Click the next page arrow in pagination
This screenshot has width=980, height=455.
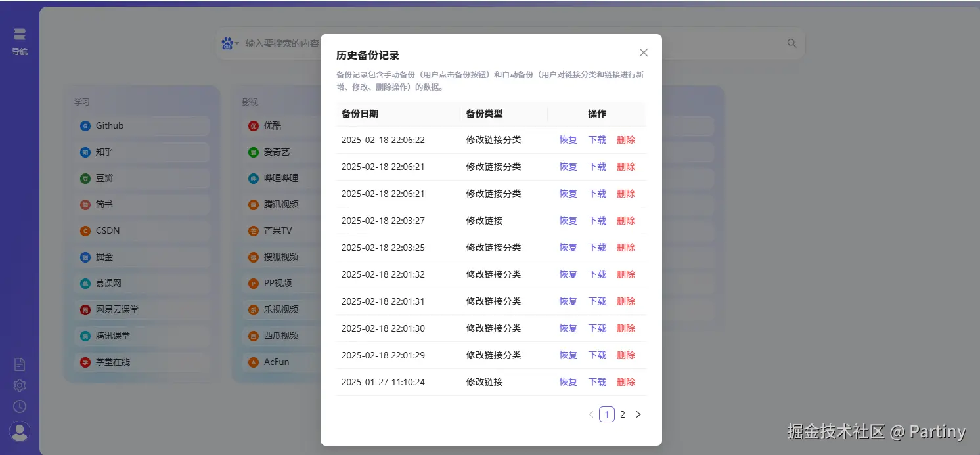point(638,414)
